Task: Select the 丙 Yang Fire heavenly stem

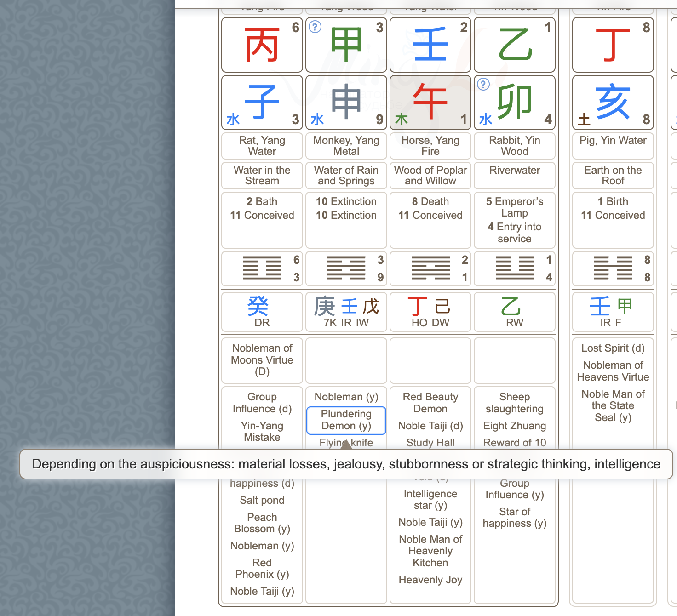Action: [262, 45]
